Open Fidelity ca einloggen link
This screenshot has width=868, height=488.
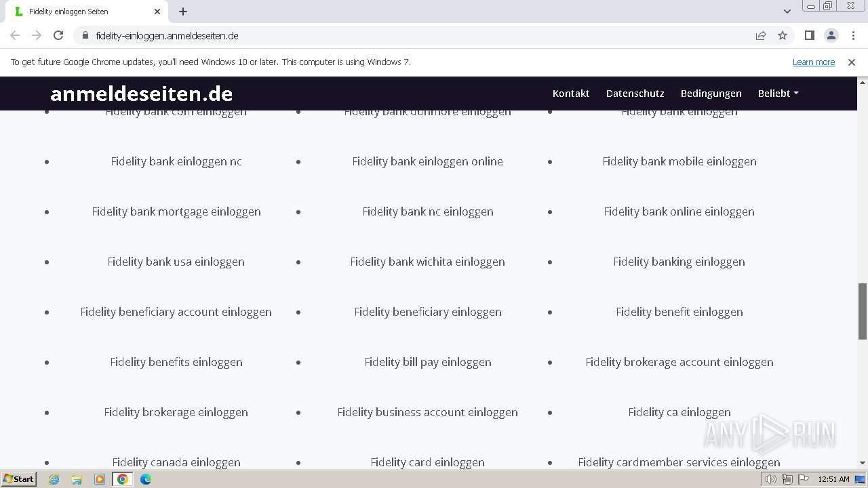tap(679, 412)
